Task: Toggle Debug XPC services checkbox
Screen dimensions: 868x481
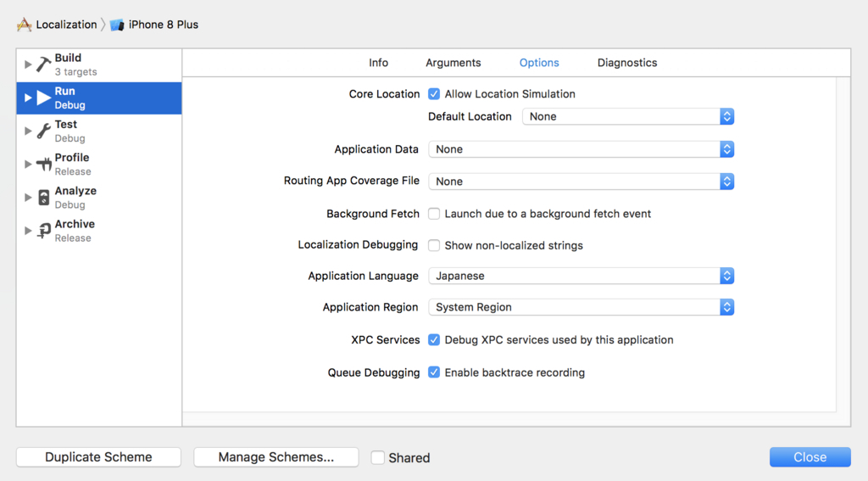Action: (x=434, y=339)
